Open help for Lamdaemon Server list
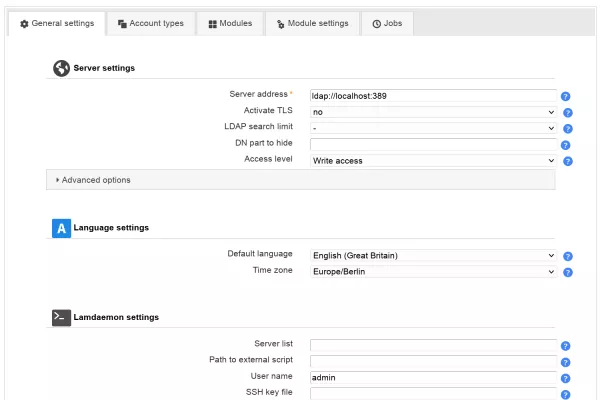600x400 pixels. click(565, 346)
